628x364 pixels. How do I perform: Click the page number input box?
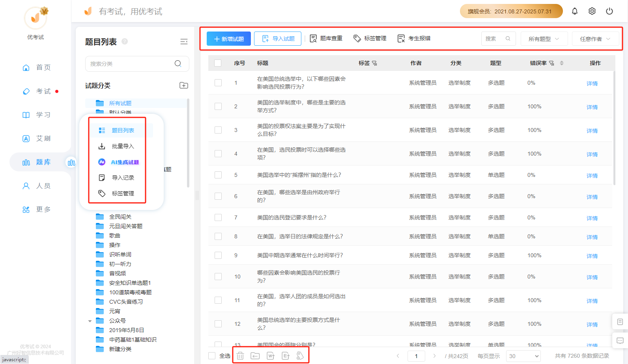point(416,356)
